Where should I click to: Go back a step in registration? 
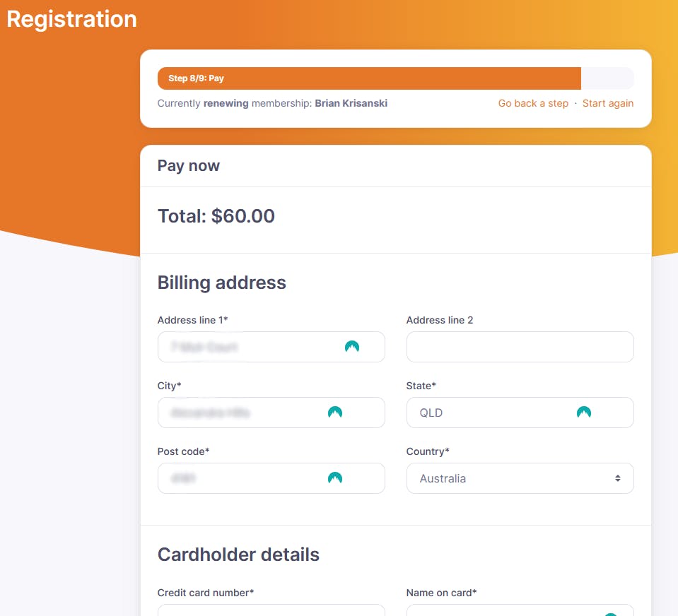click(533, 103)
